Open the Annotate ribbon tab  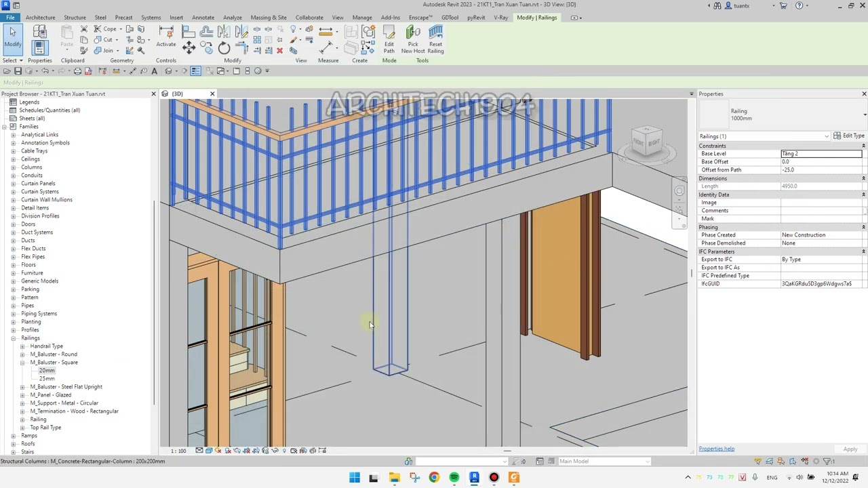click(203, 18)
